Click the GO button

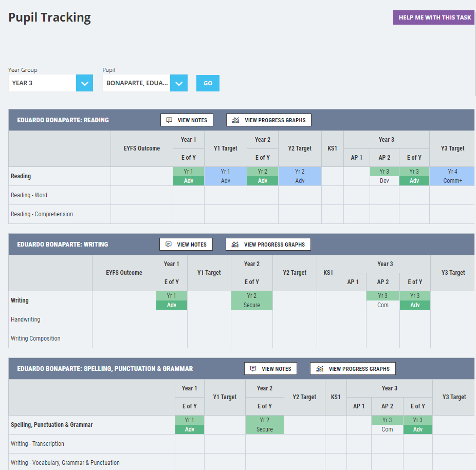coord(208,83)
